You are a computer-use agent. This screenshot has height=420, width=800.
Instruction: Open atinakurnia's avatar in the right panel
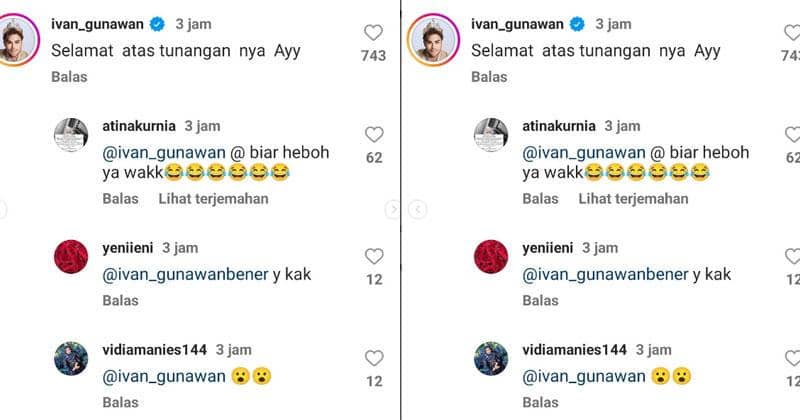491,135
